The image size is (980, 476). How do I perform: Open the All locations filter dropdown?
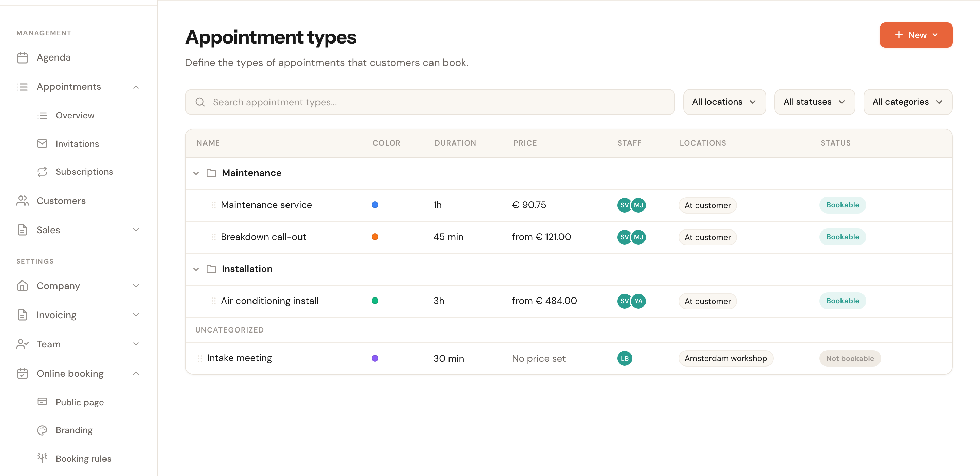click(x=724, y=102)
